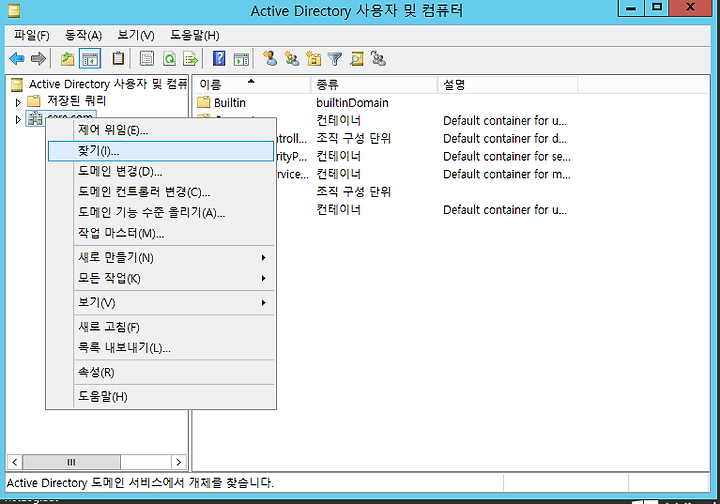Click tree pane scrollbar right arrow
The image size is (720, 504).
pyautogui.click(x=178, y=462)
